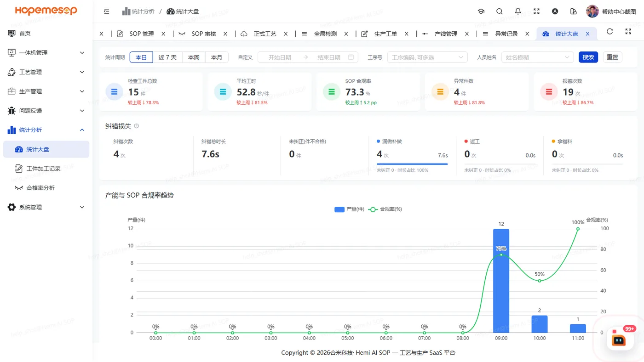Click the blue 搜索 button
Image resolution: width=644 pixels, height=362 pixels.
point(588,57)
